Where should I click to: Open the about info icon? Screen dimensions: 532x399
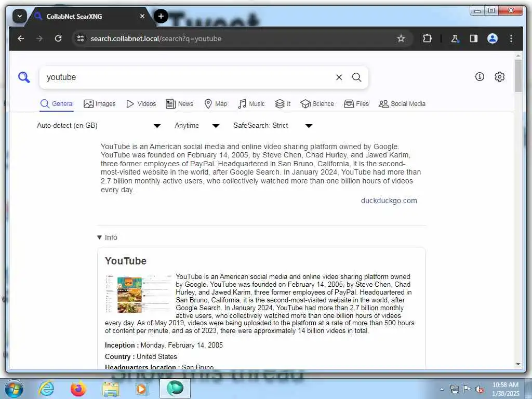tap(480, 77)
